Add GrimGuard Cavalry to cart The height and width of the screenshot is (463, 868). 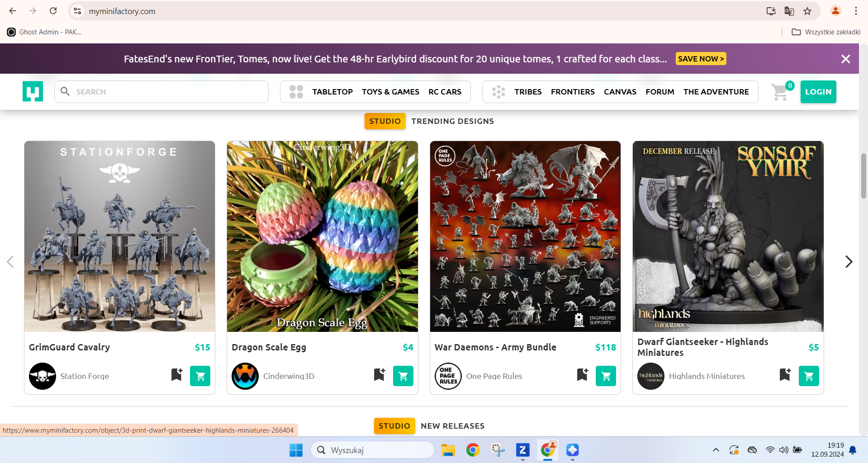(x=200, y=376)
